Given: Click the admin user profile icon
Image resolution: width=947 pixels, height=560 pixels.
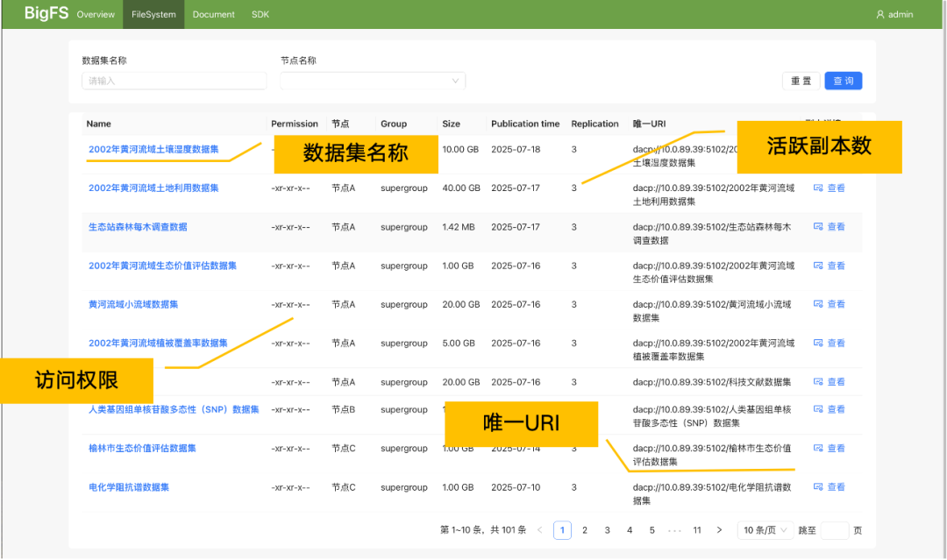Looking at the screenshot, I should [x=880, y=15].
